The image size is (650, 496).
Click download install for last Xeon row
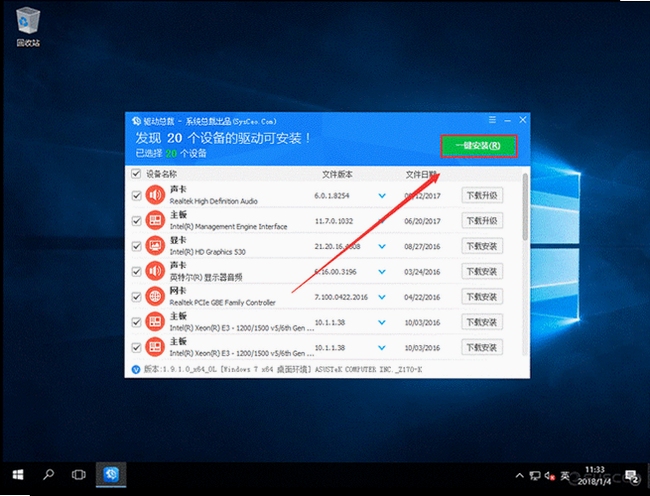tap(482, 347)
